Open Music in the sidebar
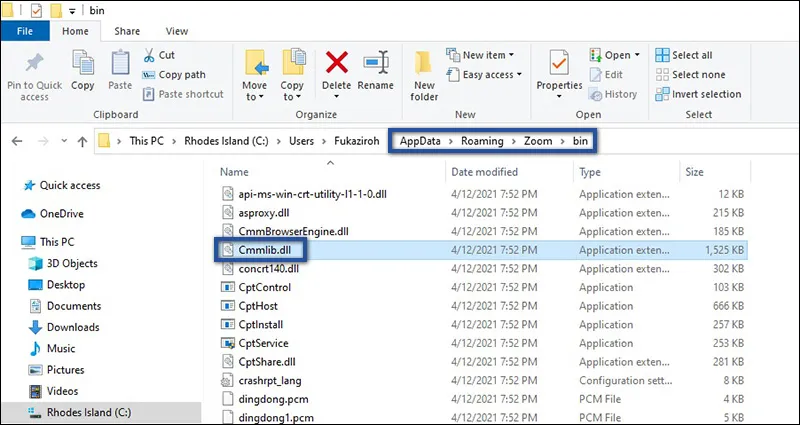Image resolution: width=800 pixels, height=425 pixels. tap(52, 348)
